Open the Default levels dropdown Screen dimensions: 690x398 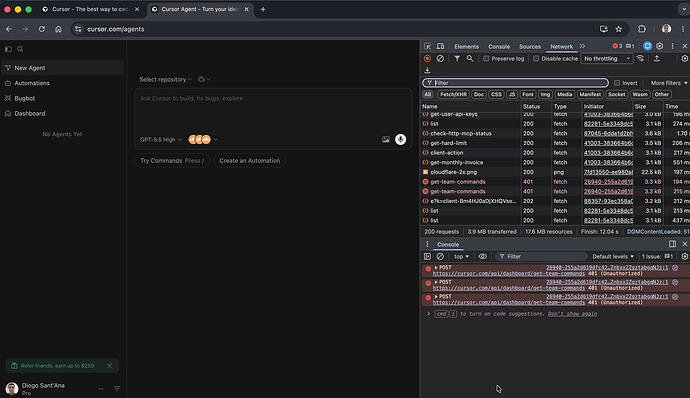(613, 256)
